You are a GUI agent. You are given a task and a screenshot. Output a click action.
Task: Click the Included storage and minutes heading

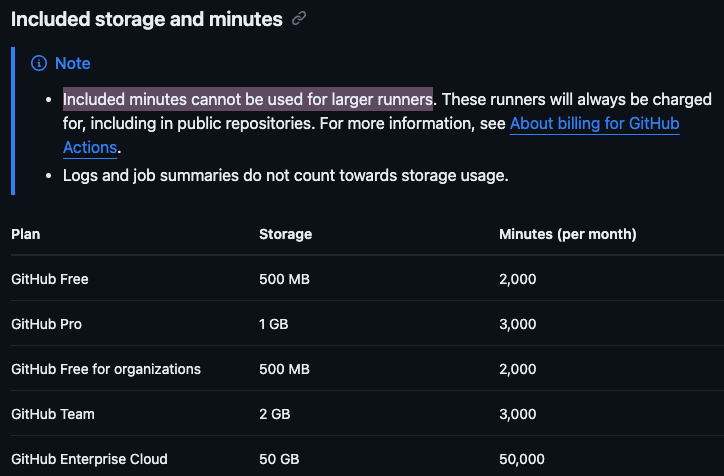146,19
